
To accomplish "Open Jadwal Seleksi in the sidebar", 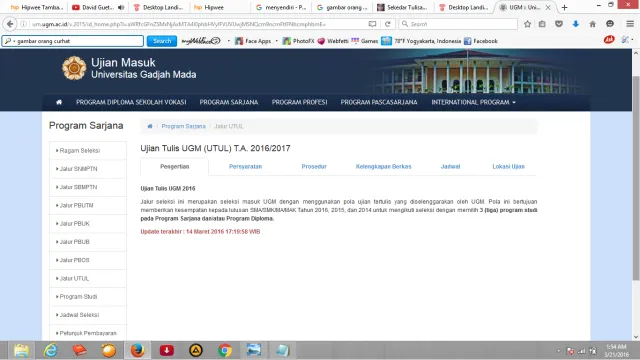I will pos(88,315).
